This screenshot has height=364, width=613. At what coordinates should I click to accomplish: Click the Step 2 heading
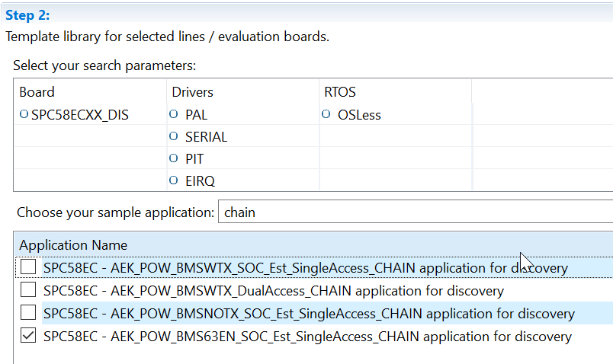point(27,15)
